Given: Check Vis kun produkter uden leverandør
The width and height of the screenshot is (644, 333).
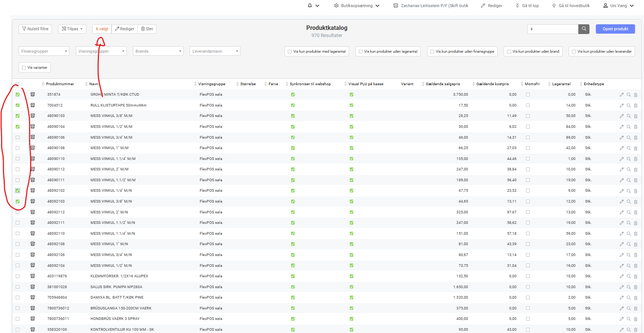Looking at the screenshot, I should 574,52.
